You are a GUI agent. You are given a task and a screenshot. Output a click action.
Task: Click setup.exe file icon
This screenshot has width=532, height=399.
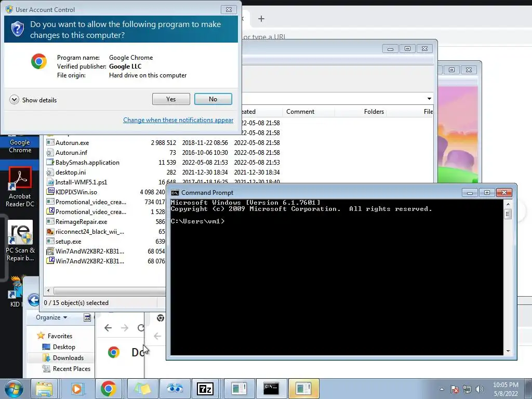coord(50,241)
